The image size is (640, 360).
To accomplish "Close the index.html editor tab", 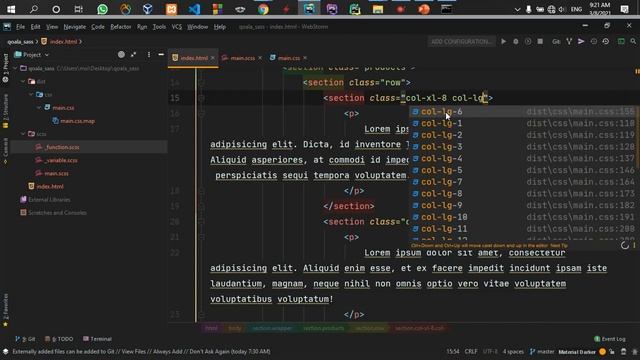I will coord(212,58).
